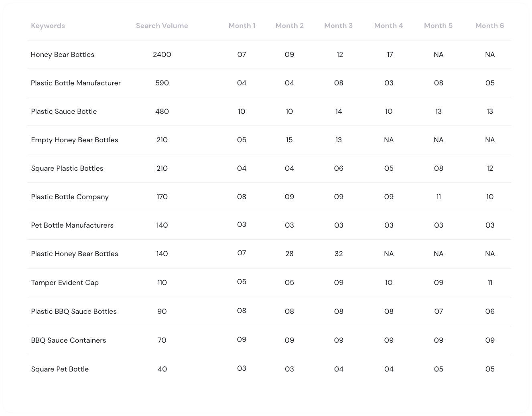The height and width of the screenshot is (416, 532).
Task: Click the Plastic Honey Bear Bottles keyword
Action: [x=75, y=254]
